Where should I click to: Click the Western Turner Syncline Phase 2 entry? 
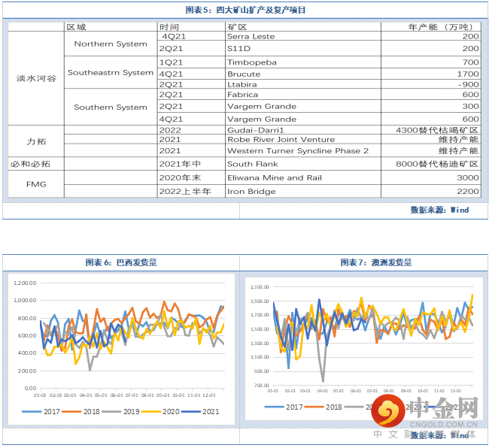point(298,151)
